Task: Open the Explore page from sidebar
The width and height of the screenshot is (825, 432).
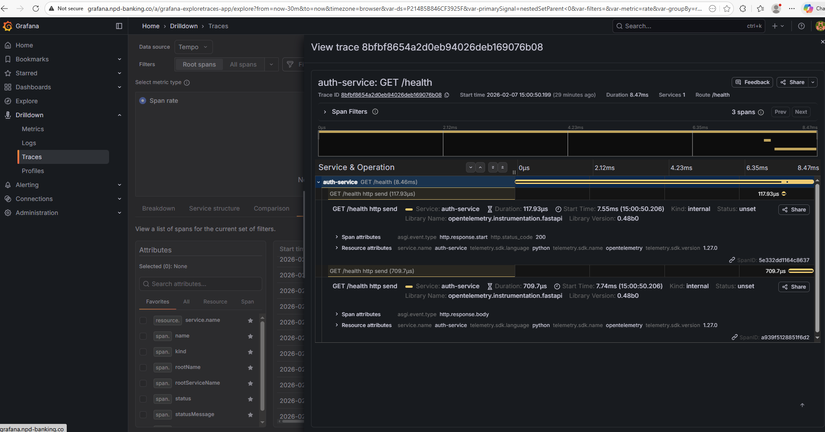Action: coord(26,101)
